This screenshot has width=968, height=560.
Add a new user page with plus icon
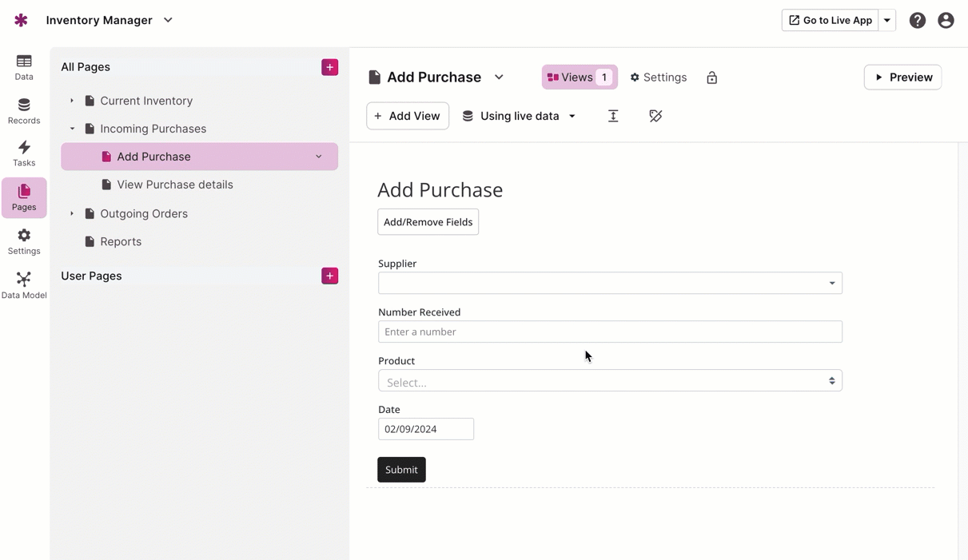click(x=329, y=276)
